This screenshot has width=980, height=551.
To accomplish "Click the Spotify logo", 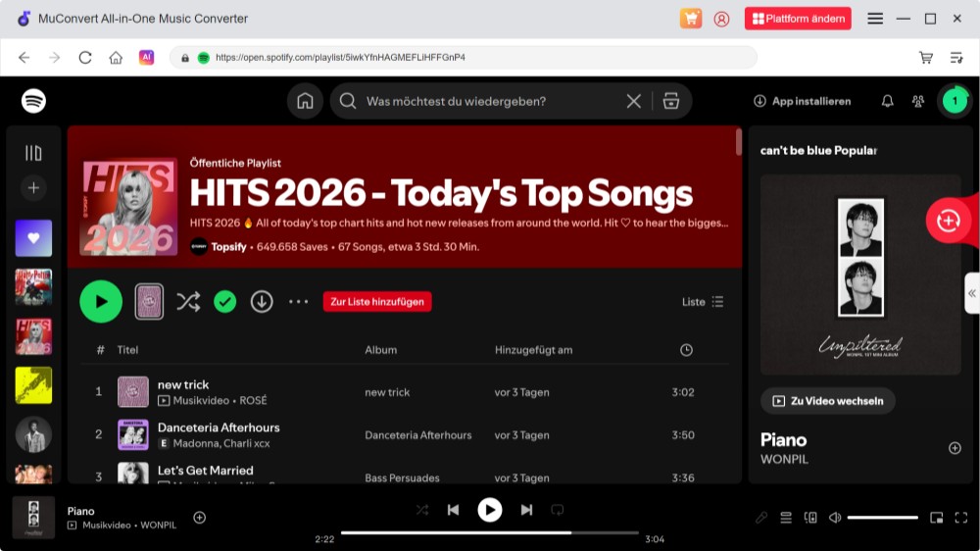I will click(x=33, y=101).
